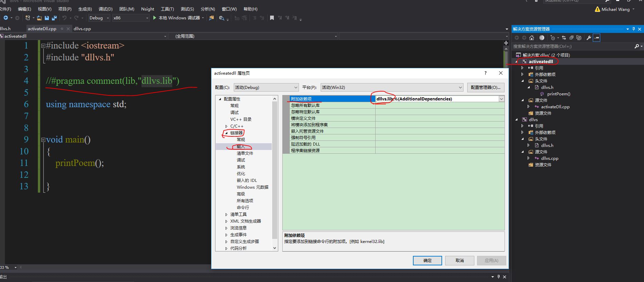644x282 pixels.
Task: Switch to the dllvs.cpp editor tab
Action: coord(82,29)
